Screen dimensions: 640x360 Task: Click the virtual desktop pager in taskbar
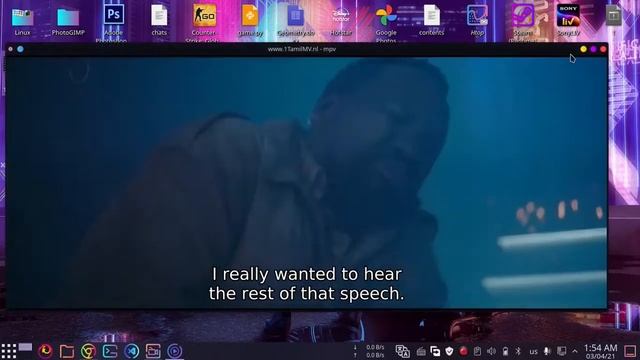[25, 347]
